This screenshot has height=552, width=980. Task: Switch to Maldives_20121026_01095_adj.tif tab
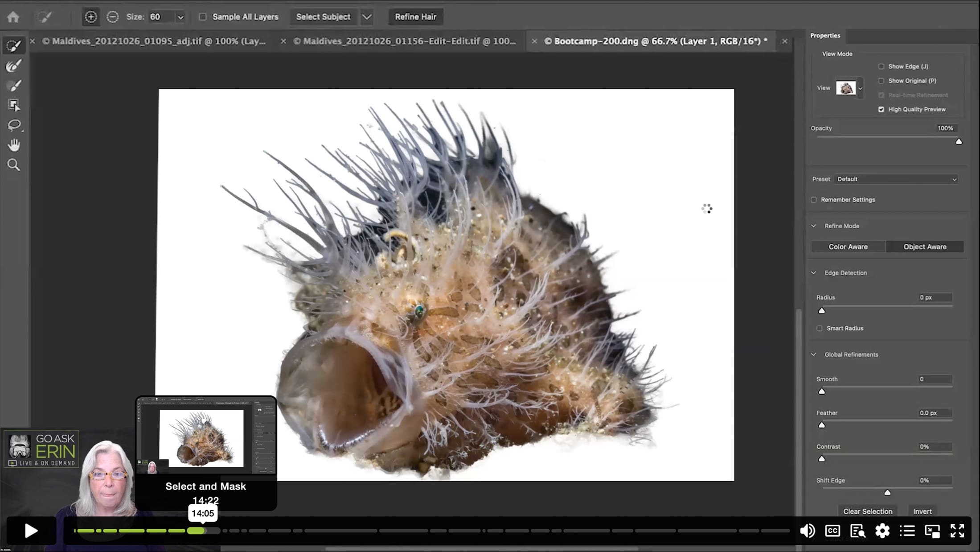point(154,41)
